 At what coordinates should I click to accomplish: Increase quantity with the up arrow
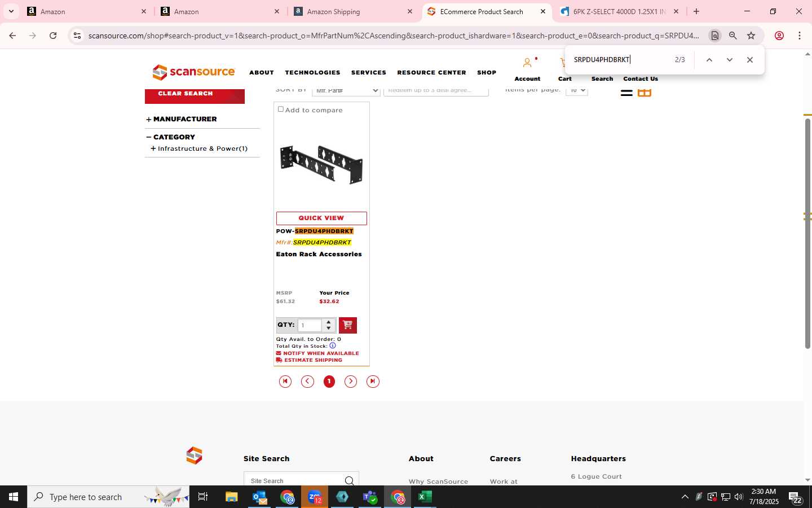pyautogui.click(x=329, y=322)
